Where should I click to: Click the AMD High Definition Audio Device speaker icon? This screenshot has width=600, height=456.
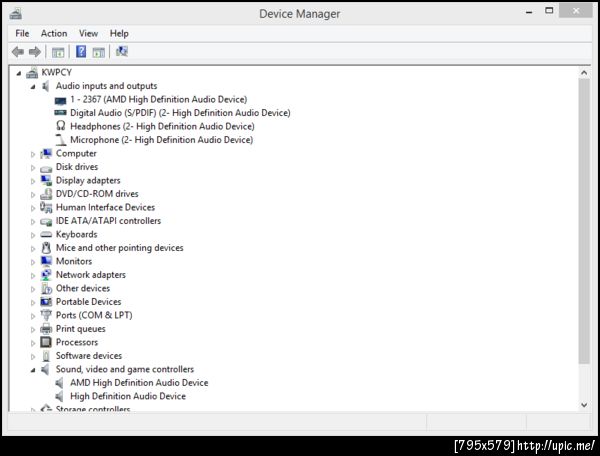click(x=60, y=383)
